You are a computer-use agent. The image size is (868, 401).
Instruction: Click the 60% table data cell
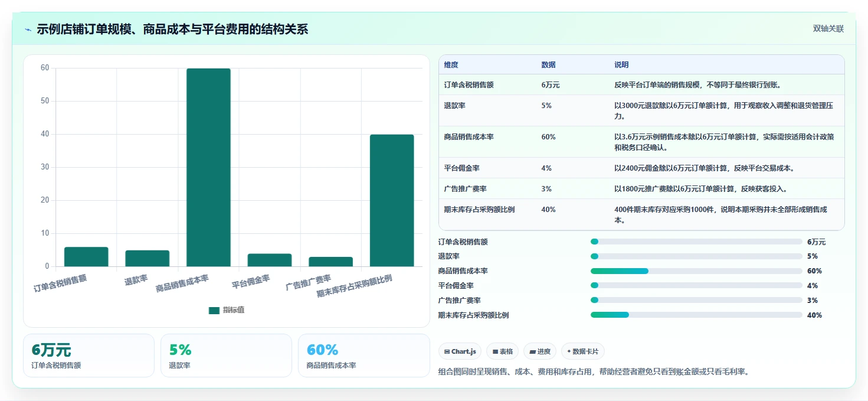pos(548,136)
